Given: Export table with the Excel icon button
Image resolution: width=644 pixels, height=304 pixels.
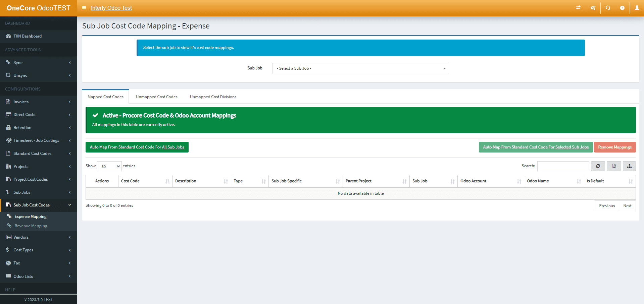Looking at the screenshot, I should click(x=613, y=166).
